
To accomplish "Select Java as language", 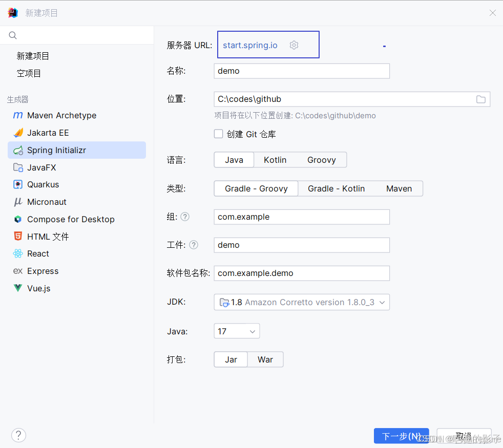I will [234, 160].
